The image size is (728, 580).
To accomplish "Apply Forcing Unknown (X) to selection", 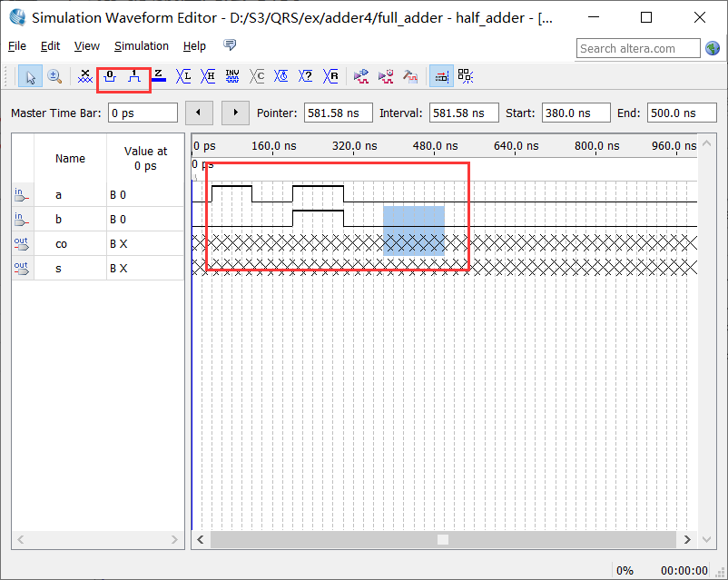I will click(85, 76).
